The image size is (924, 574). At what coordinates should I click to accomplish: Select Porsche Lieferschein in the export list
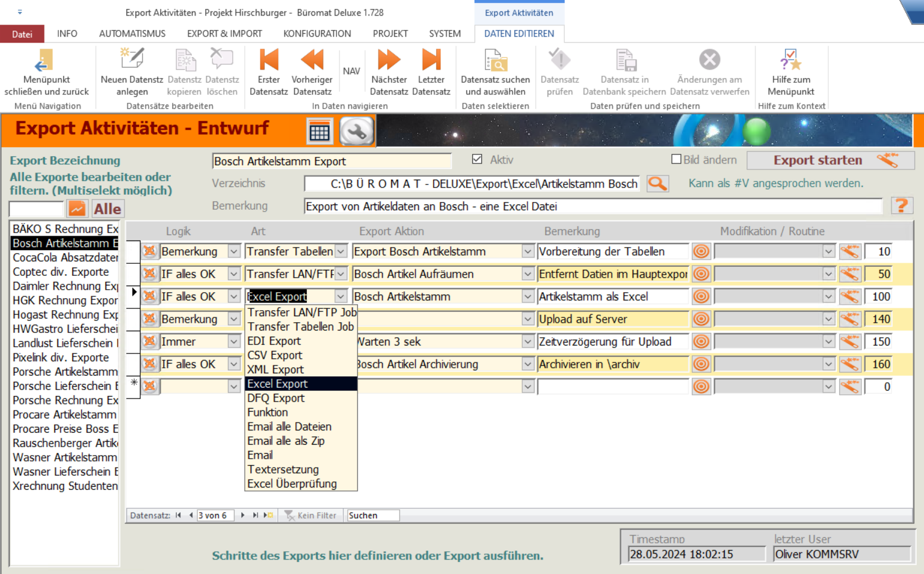pos(65,386)
